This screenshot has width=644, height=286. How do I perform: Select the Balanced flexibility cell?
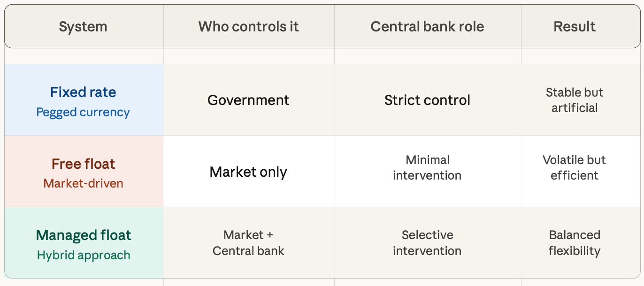point(575,243)
